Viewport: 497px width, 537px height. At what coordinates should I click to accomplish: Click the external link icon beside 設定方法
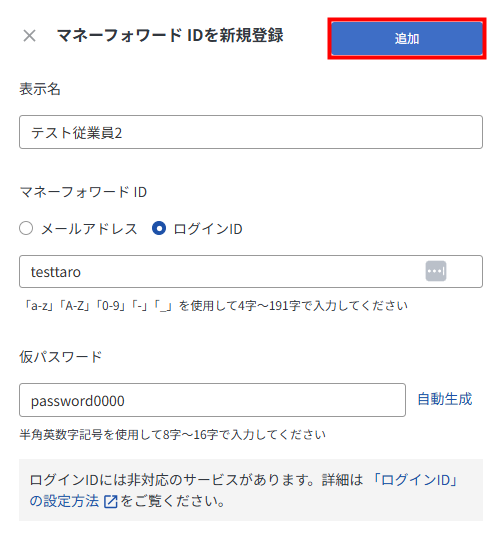111,501
